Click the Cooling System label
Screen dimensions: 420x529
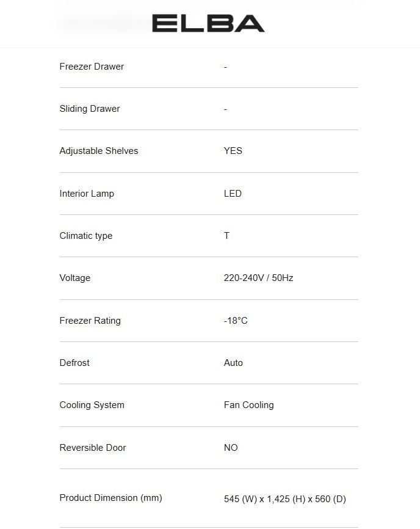tap(92, 405)
